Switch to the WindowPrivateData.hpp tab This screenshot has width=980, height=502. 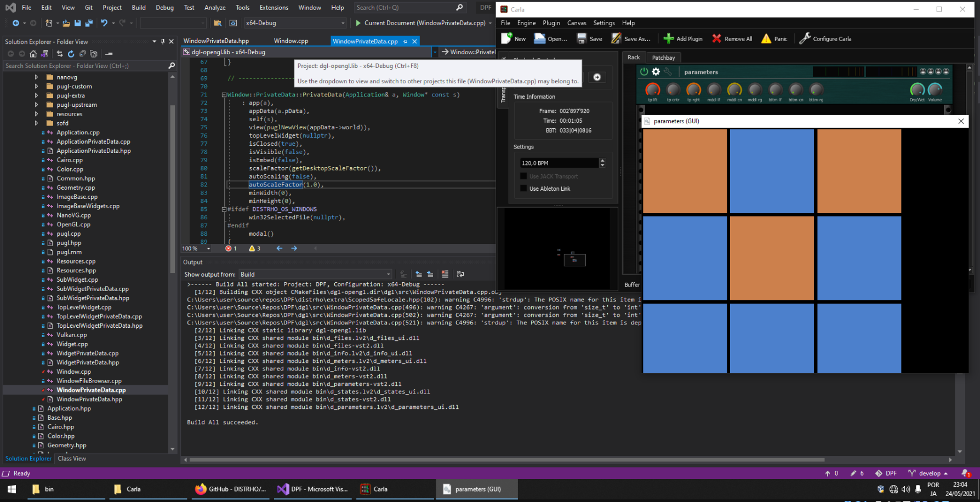click(216, 41)
